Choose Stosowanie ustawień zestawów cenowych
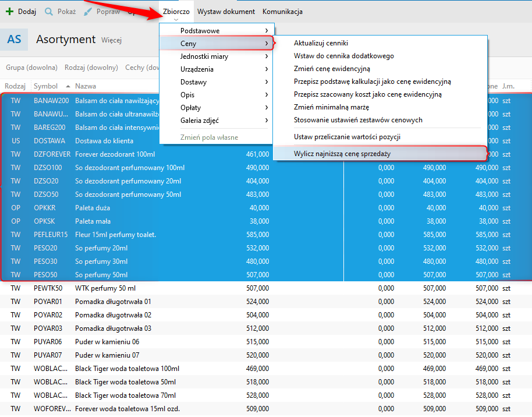This screenshot has height=417, width=532. point(380,120)
